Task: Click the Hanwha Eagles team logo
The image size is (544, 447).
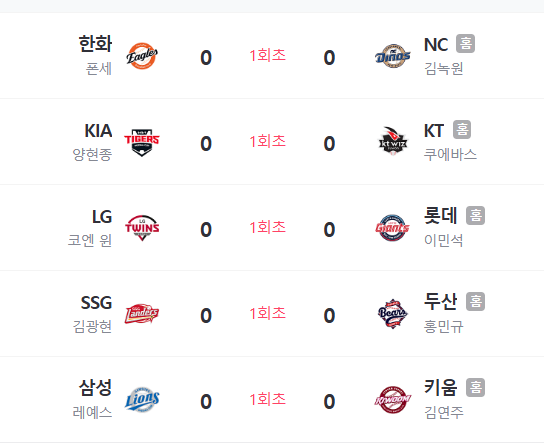Action: [x=142, y=56]
